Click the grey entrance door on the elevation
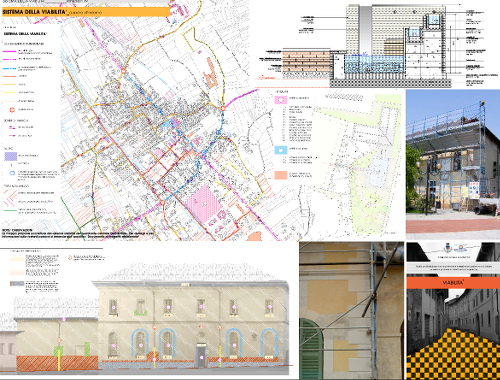Image resolution: width=500 pixels, height=380 pixels. click(201, 355)
